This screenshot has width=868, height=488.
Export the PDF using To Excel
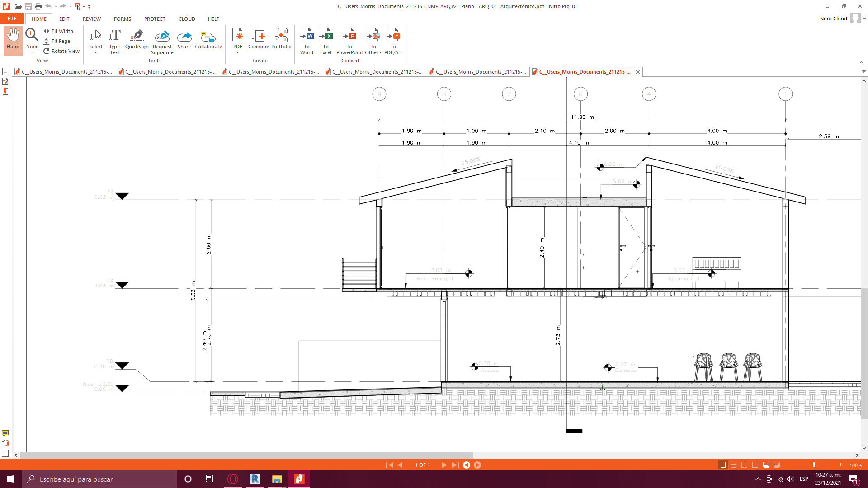point(326,41)
